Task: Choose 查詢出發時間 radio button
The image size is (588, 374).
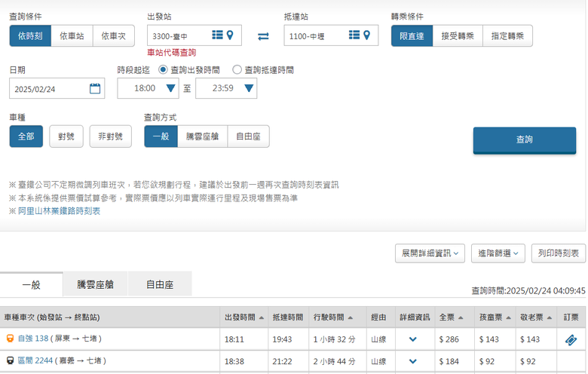Action: click(x=163, y=70)
